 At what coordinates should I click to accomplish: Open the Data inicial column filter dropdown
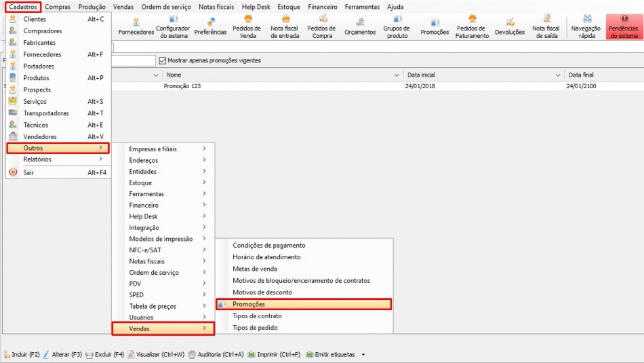click(559, 75)
